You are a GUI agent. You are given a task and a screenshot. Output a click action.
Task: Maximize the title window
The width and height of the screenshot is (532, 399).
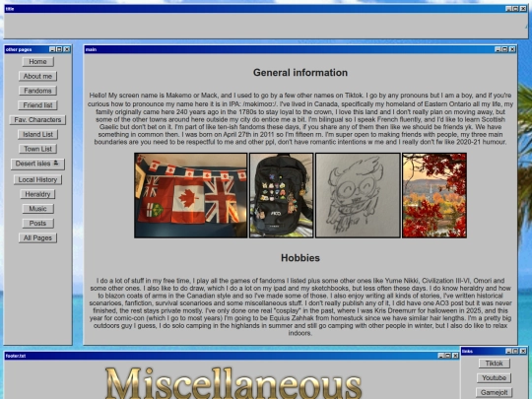coord(515,9)
